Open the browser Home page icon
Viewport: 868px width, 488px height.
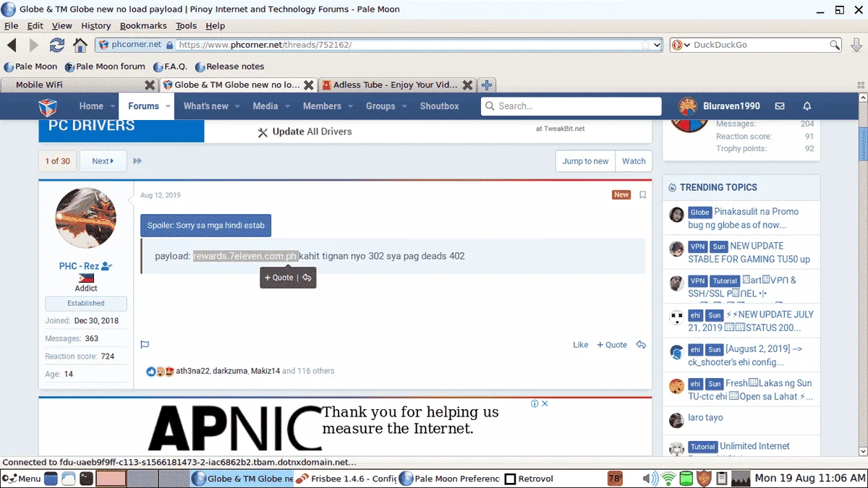[80, 45]
